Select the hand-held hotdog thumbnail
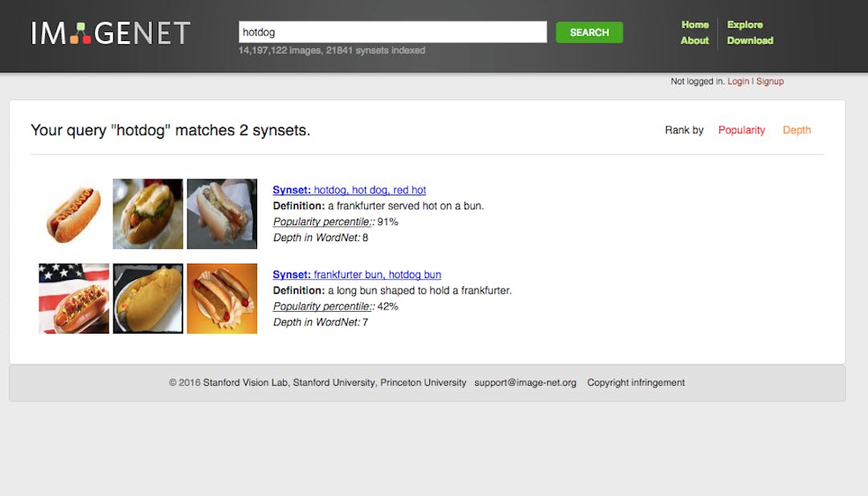The width and height of the screenshot is (868, 496). 222,214
